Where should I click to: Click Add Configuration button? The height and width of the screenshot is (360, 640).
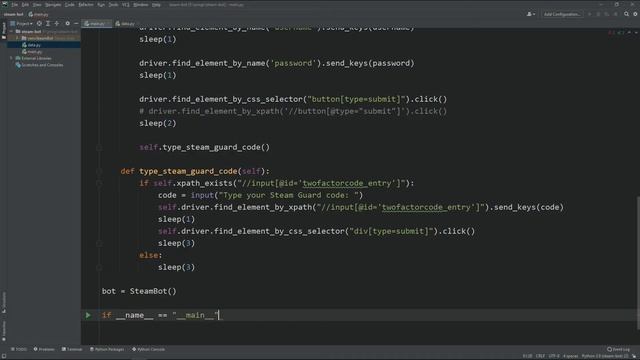(x=562, y=14)
